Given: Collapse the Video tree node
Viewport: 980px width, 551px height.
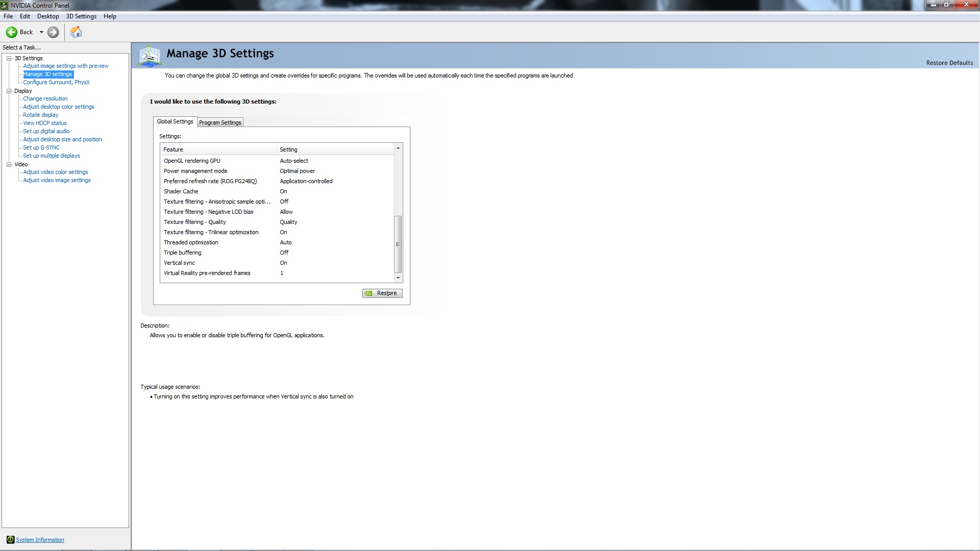Looking at the screenshot, I should (9, 164).
